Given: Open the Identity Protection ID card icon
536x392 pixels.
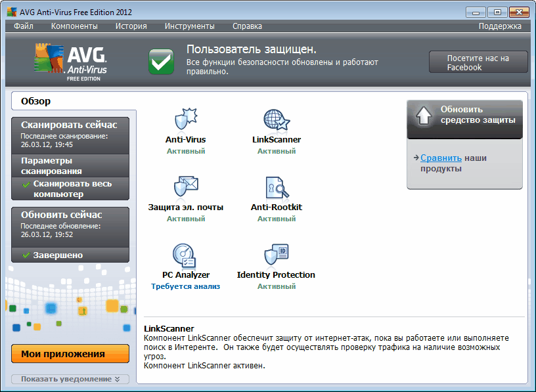Looking at the screenshot, I should (277, 254).
